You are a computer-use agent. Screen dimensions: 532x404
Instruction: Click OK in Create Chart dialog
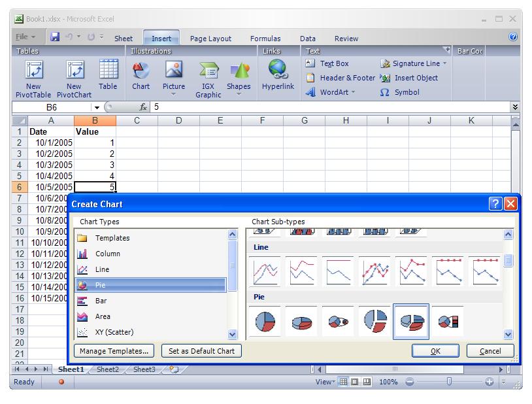point(435,350)
